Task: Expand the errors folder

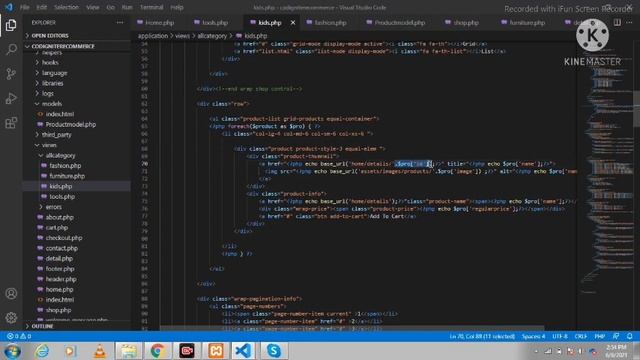Action: [53, 207]
